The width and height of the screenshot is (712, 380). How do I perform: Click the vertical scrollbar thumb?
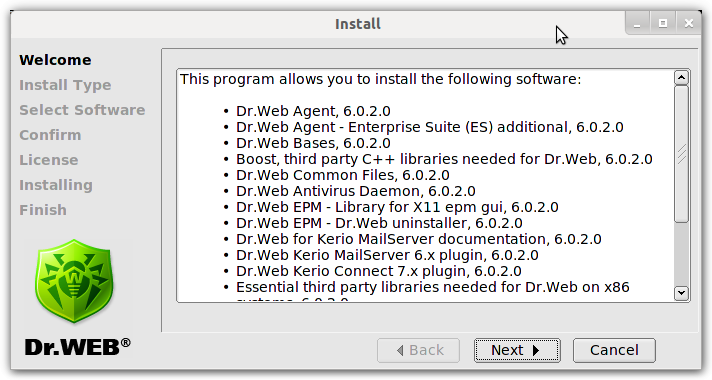(x=681, y=154)
